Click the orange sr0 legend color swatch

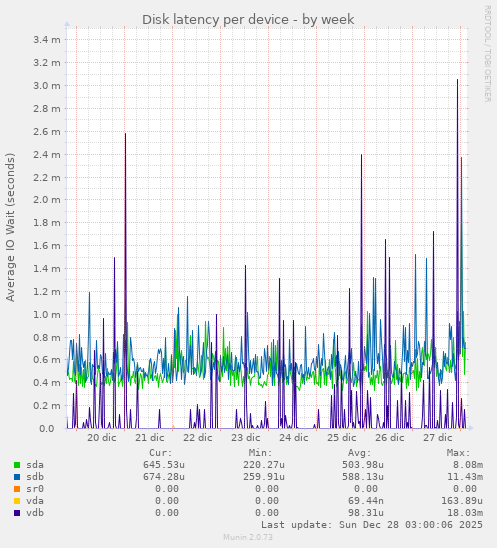[17, 489]
